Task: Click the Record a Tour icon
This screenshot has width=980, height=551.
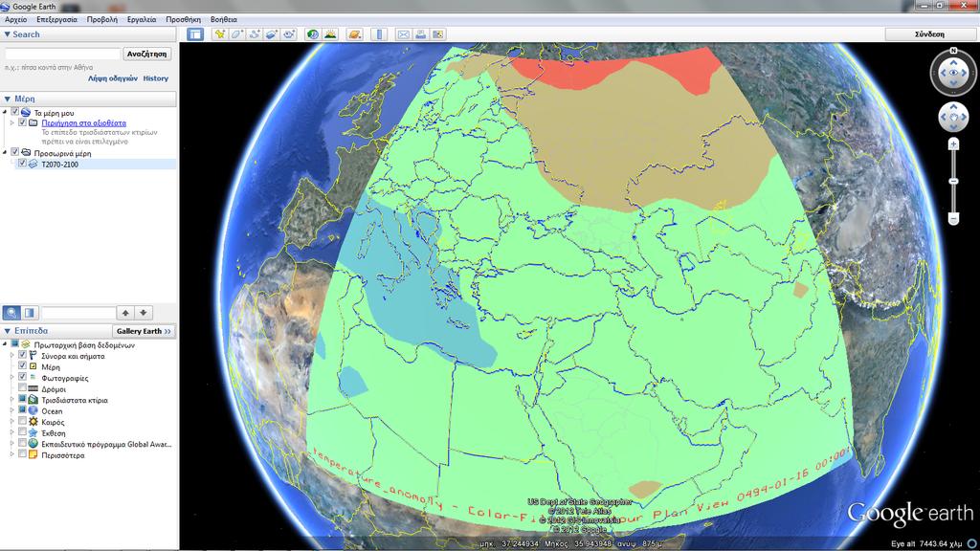Action: click(289, 34)
